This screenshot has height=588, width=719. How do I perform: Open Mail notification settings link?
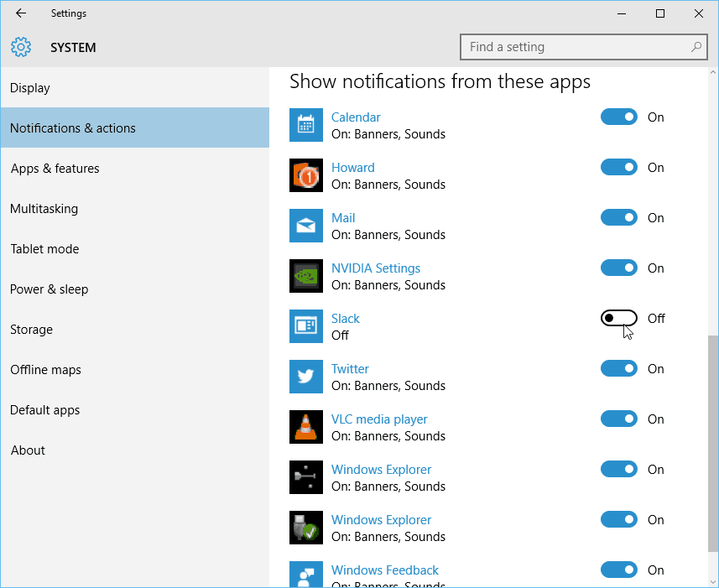[343, 218]
